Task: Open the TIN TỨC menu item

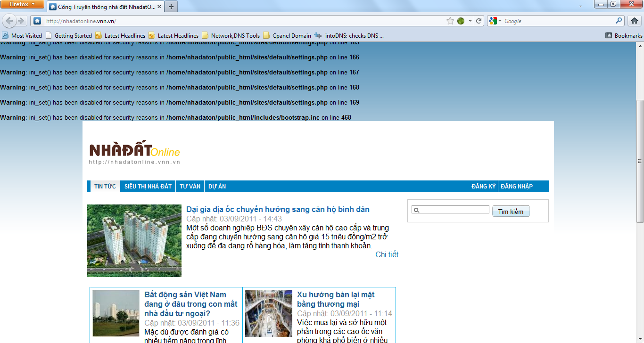Action: pos(105,187)
